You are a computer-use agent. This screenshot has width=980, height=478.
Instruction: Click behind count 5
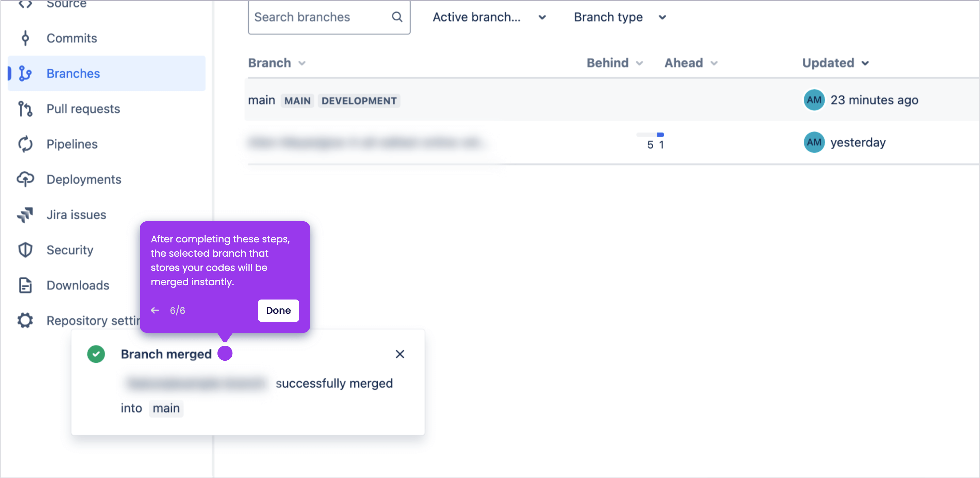[x=650, y=145]
